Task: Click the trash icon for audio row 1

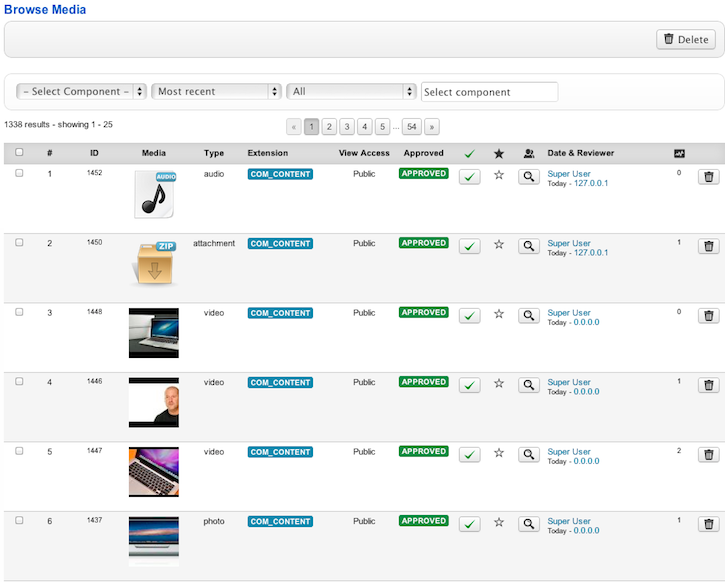Action: pos(708,177)
